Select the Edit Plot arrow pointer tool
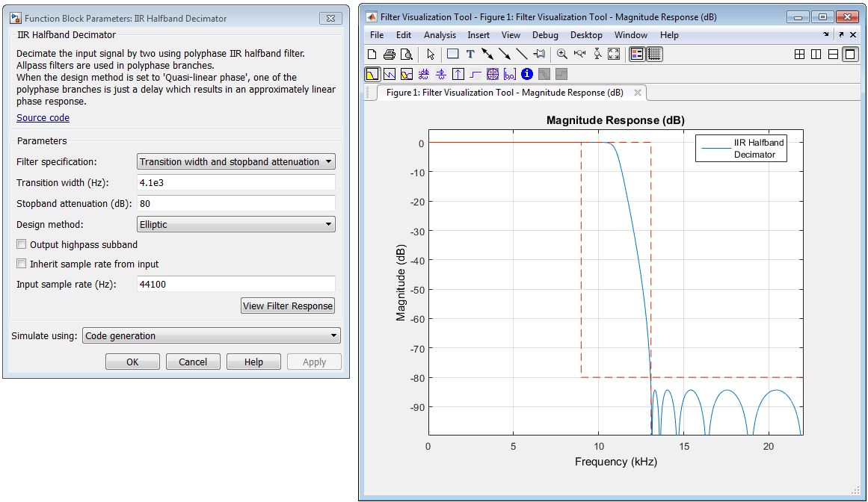Screen dimensions: 868x502 tap(431, 55)
